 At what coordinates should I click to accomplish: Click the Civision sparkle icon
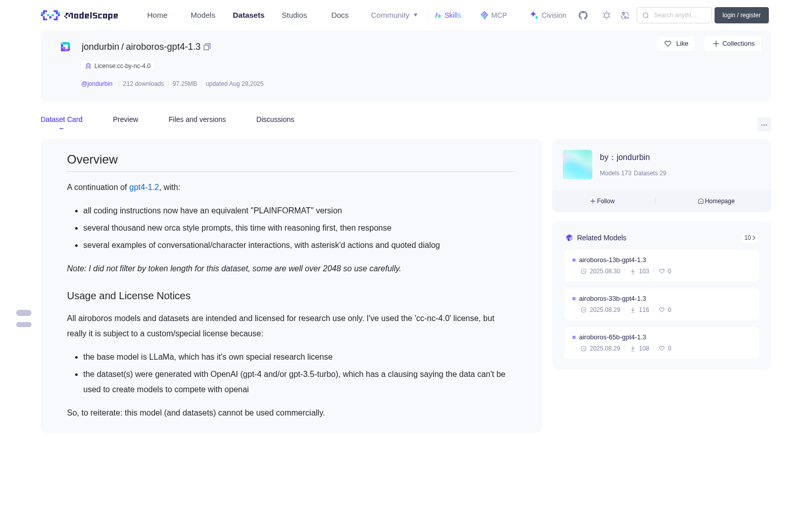pyautogui.click(x=534, y=15)
